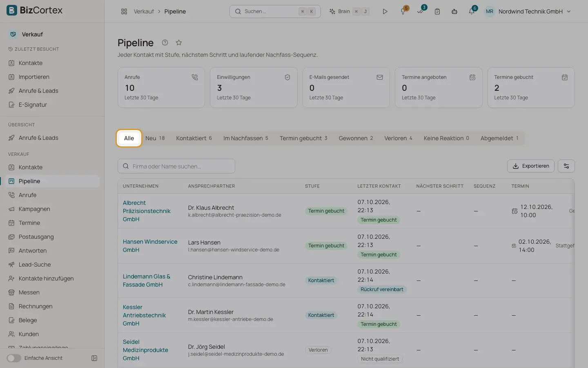588x368 pixels.
Task: Open the Abgemeldet tab
Action: coord(499,138)
